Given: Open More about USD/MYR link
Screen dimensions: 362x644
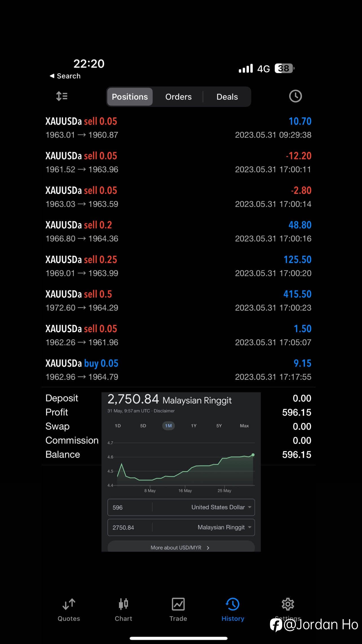Looking at the screenshot, I should (181, 547).
